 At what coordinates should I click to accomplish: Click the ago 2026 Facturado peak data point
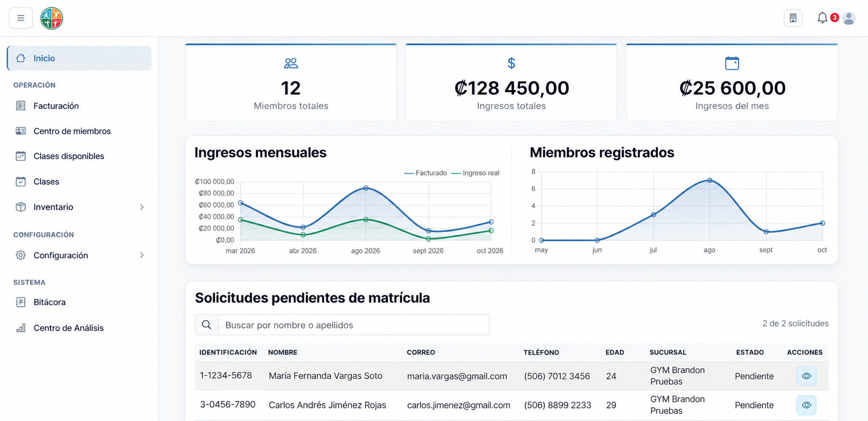pos(366,188)
